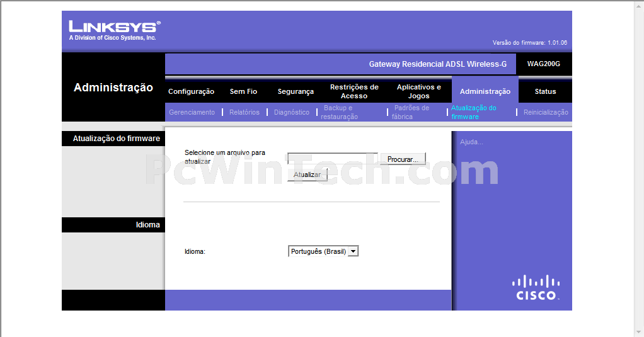Select Atualização do firmware sub-tab
Viewport: 644px width, 337px height.
pyautogui.click(x=474, y=112)
